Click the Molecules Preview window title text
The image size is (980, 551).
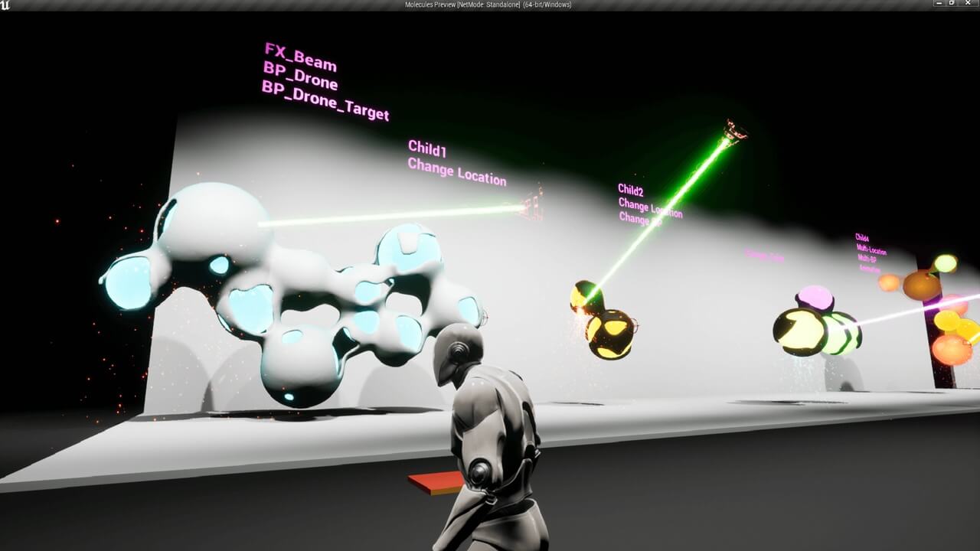click(x=490, y=5)
